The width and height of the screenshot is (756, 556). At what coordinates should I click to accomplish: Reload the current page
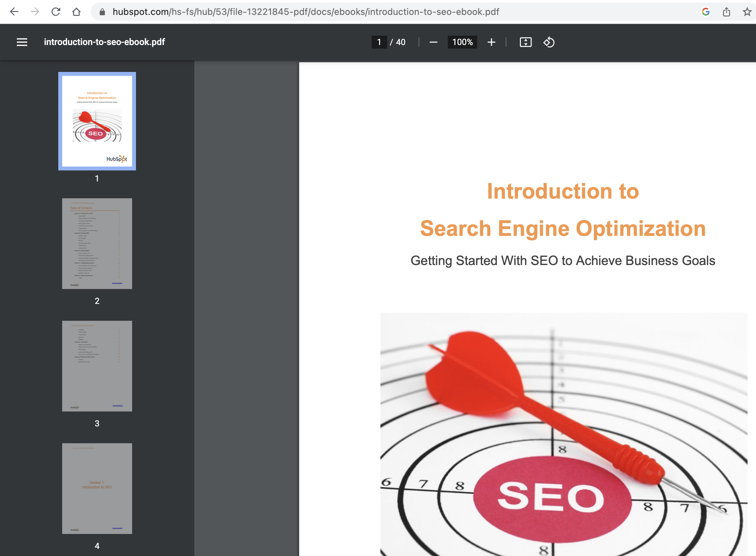[56, 12]
